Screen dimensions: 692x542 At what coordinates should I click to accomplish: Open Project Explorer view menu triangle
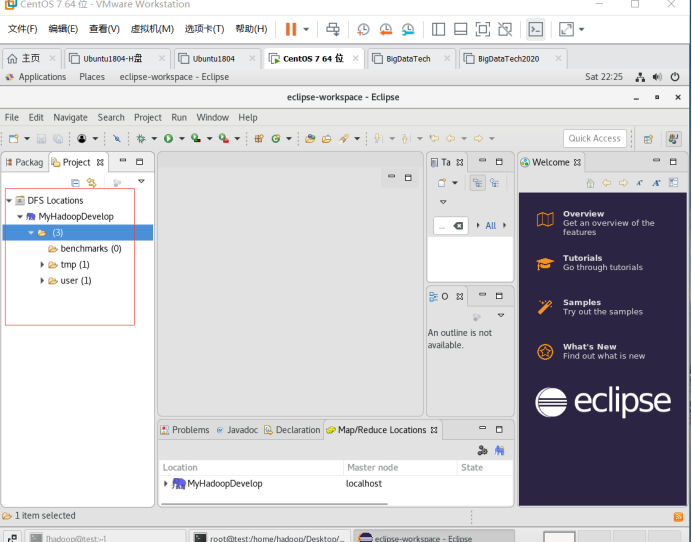pos(141,181)
